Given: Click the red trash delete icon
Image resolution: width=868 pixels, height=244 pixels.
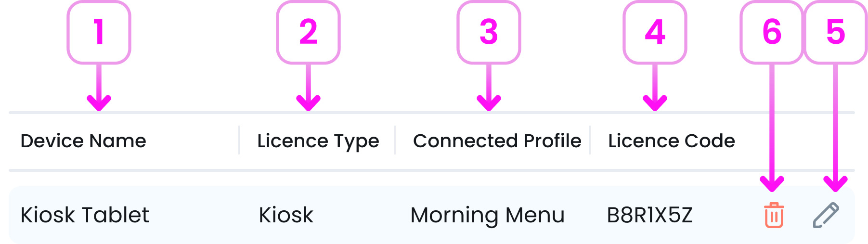Looking at the screenshot, I should pyautogui.click(x=774, y=215).
